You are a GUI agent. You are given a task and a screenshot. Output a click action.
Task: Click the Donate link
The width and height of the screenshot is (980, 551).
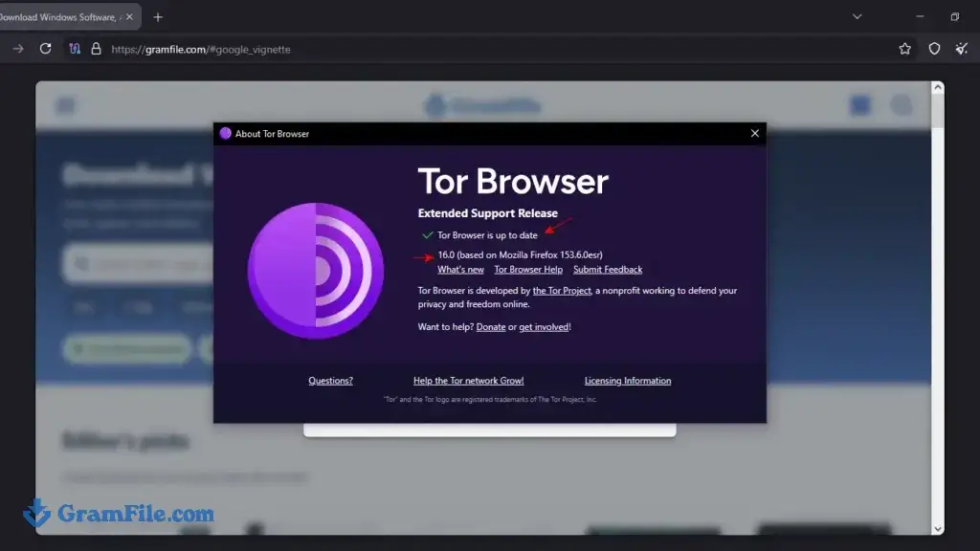click(491, 327)
